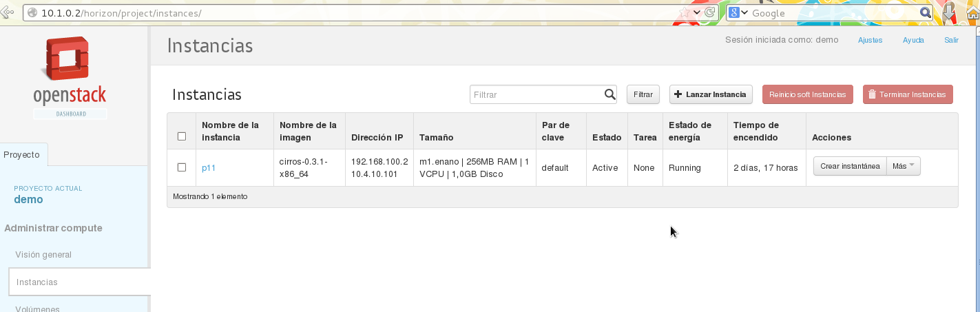Click the magnifier icon in Filtrar field
Screen dimensions: 980x312
pyautogui.click(x=609, y=94)
